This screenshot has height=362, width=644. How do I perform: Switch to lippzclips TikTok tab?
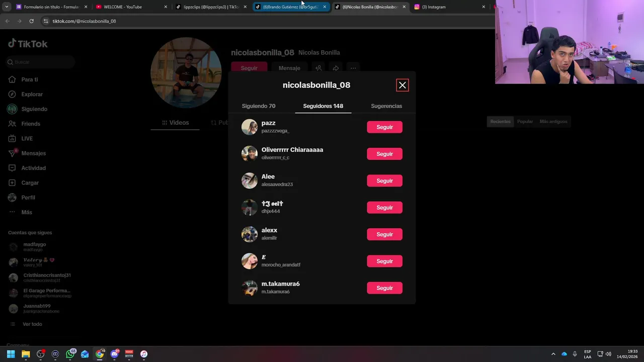(211, 7)
